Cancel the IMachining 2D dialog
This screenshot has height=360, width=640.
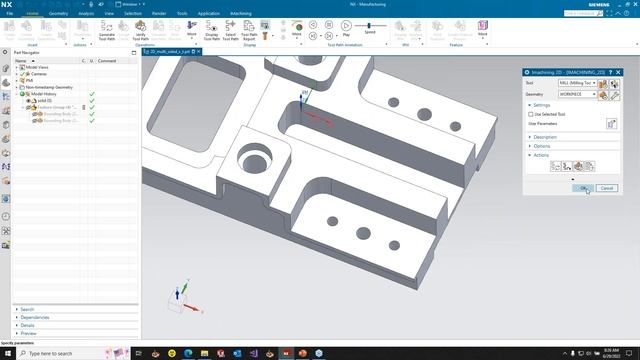pyautogui.click(x=607, y=188)
